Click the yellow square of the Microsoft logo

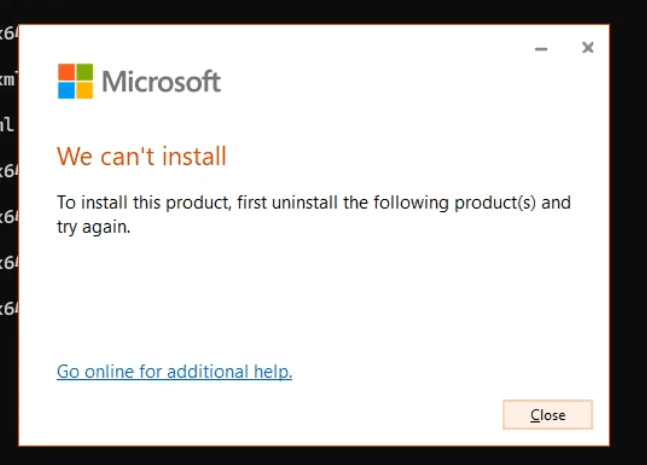tap(85, 90)
